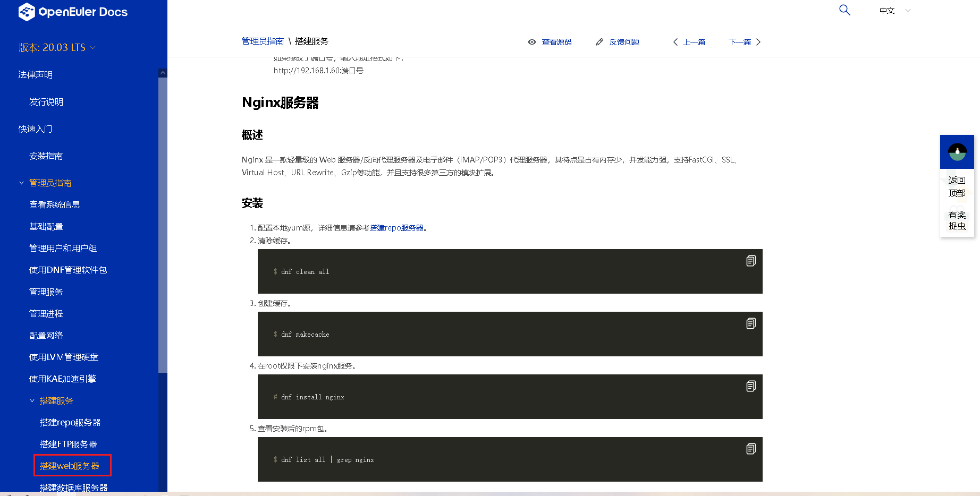Select 管理员指南 in the sidebar
Viewport: 980px width, 496px height.
[x=50, y=183]
